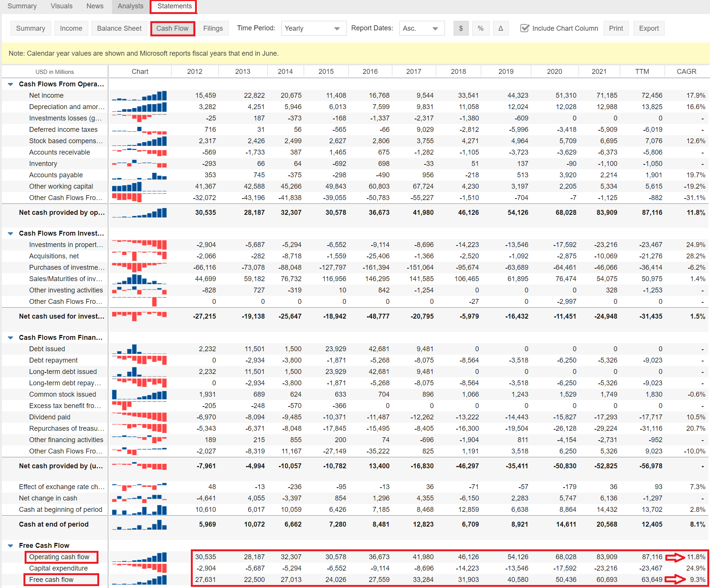Open the Analysts tab
710x588 pixels.
(x=130, y=6)
